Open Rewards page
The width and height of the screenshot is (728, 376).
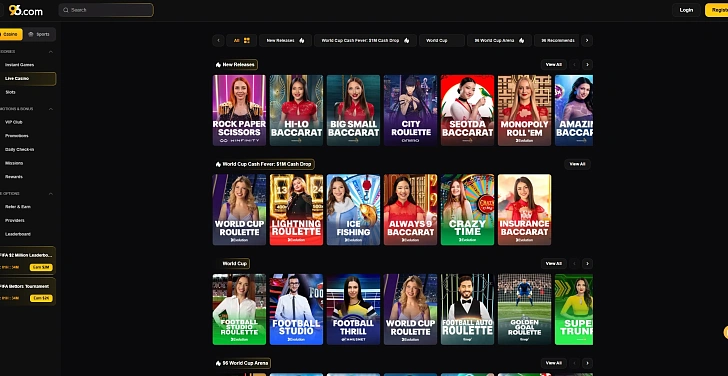(x=13, y=177)
